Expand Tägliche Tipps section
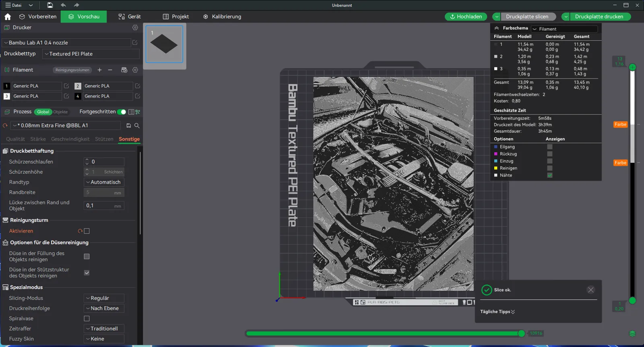 click(497, 312)
